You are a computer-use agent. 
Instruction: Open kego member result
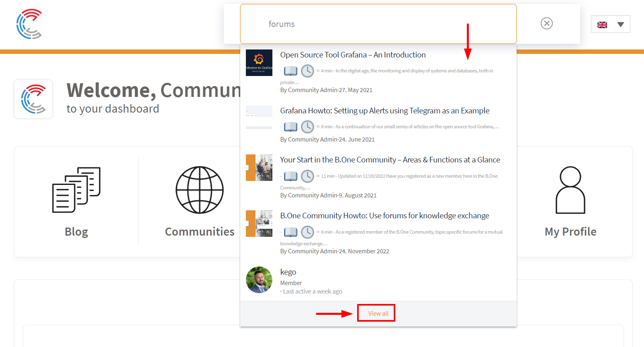tap(288, 272)
